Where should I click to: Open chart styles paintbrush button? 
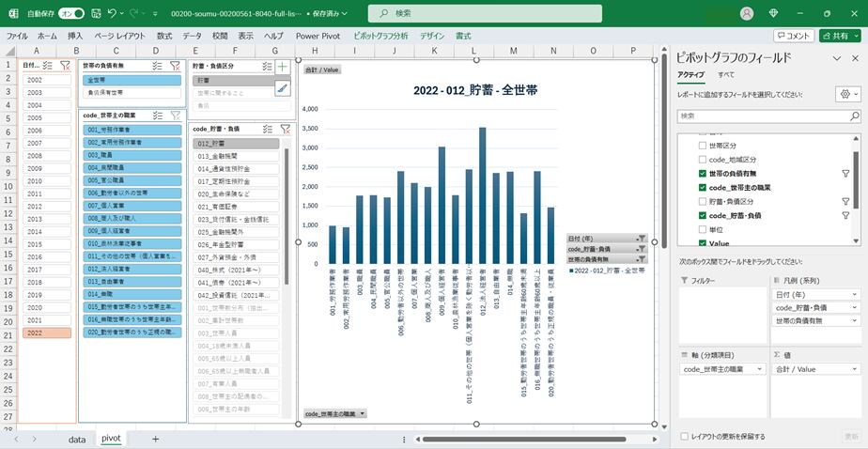tap(283, 87)
